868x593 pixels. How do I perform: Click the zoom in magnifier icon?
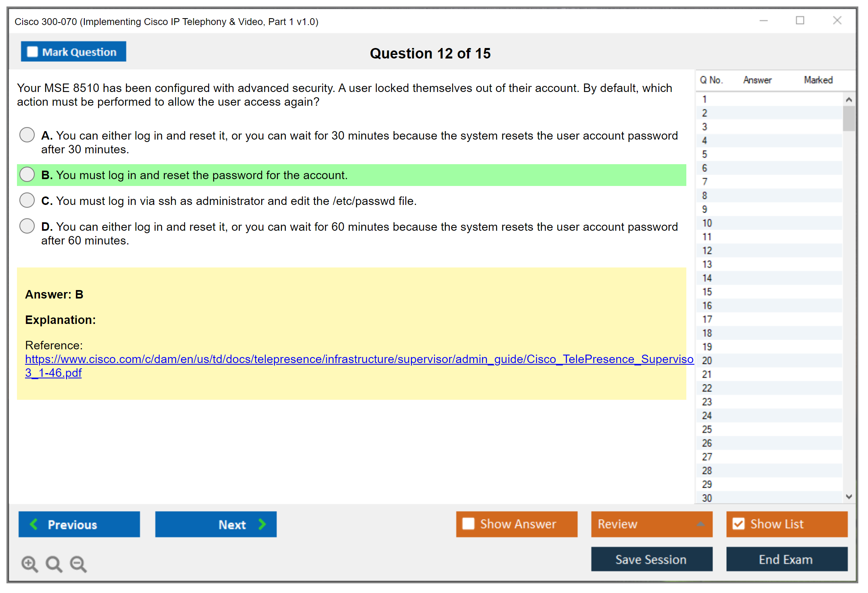(x=29, y=564)
